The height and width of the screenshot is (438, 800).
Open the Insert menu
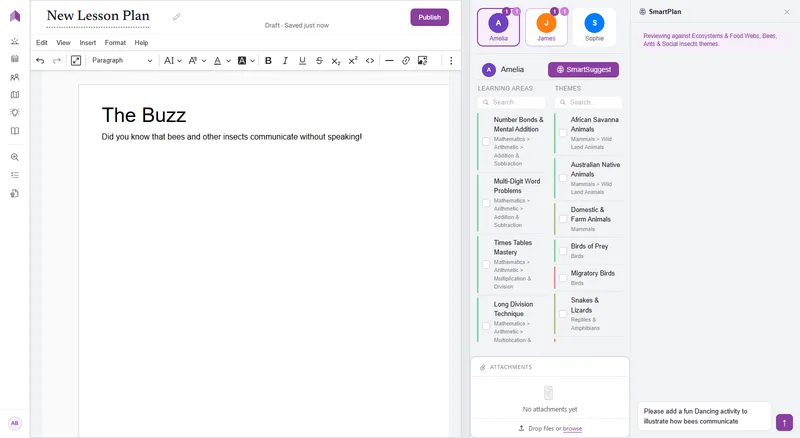click(88, 43)
